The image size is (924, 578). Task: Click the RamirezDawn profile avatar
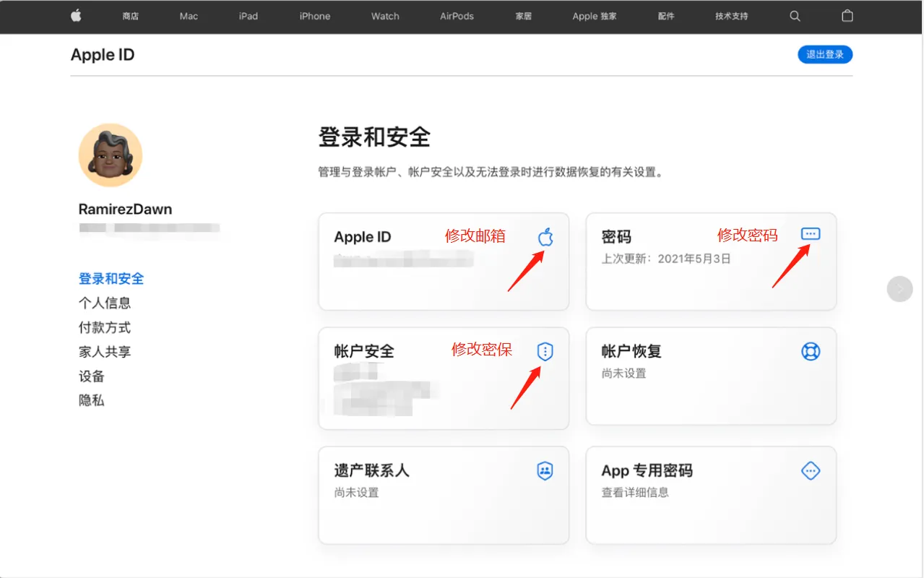point(111,155)
